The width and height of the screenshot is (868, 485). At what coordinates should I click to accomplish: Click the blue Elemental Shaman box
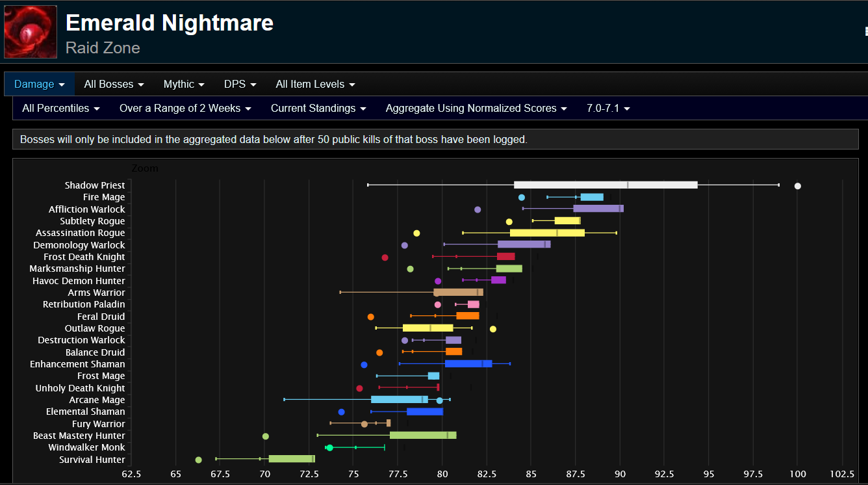tap(425, 412)
